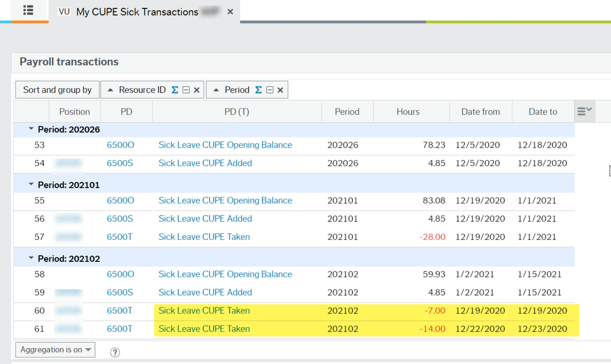611x364 pixels.
Task: Open the column options icon in the grid header
Action: (x=584, y=111)
